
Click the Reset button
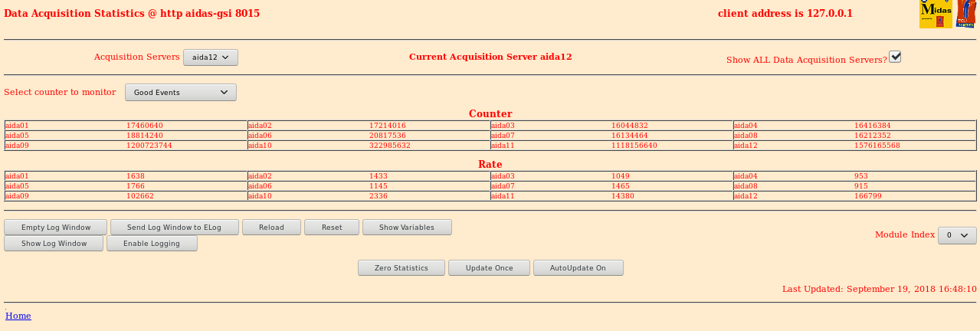tap(332, 228)
